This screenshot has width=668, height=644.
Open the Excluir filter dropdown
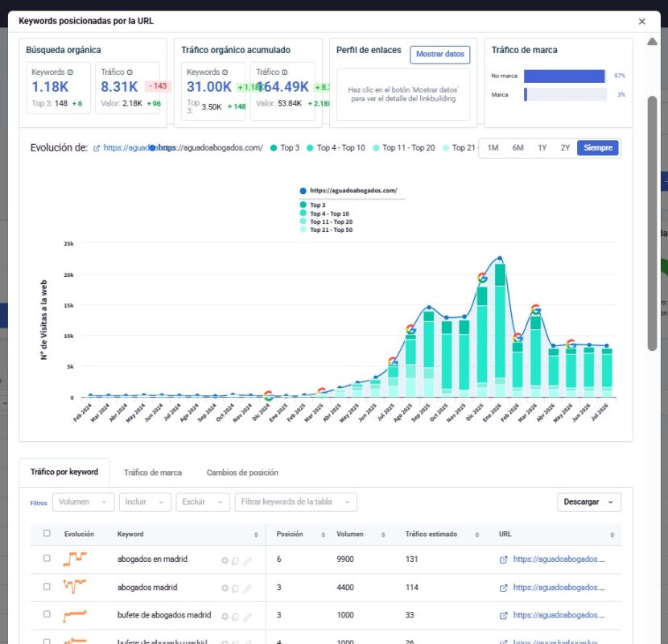pyautogui.click(x=203, y=502)
